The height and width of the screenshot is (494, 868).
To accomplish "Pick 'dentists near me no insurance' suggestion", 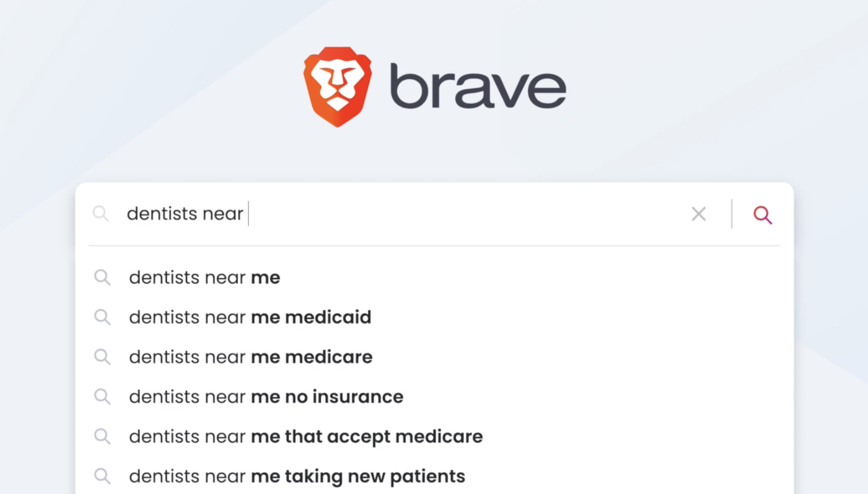I will coord(434,397).
